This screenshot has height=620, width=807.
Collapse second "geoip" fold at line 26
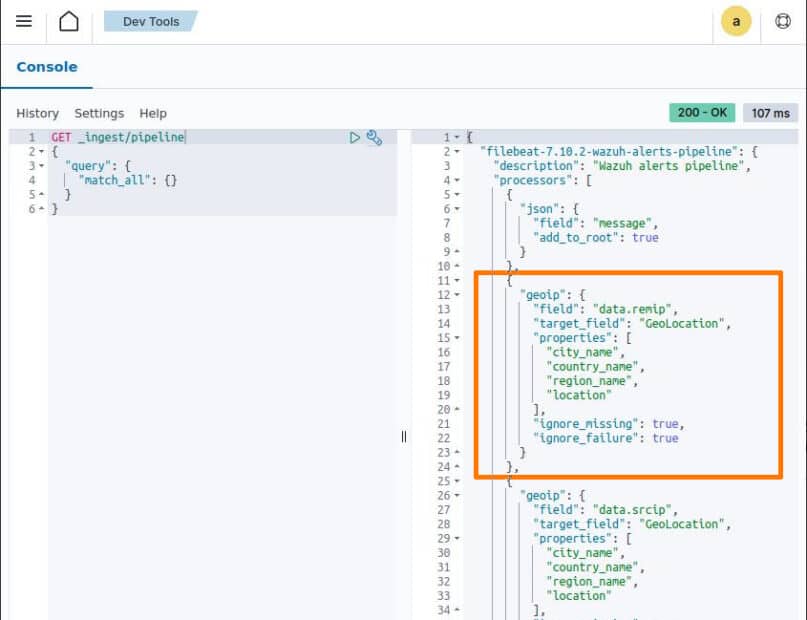(x=457, y=495)
